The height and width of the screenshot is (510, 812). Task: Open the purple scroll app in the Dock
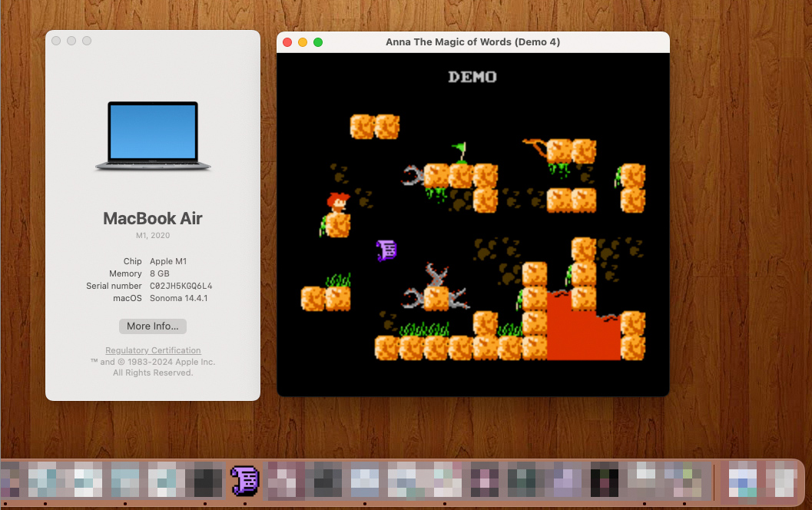click(244, 481)
